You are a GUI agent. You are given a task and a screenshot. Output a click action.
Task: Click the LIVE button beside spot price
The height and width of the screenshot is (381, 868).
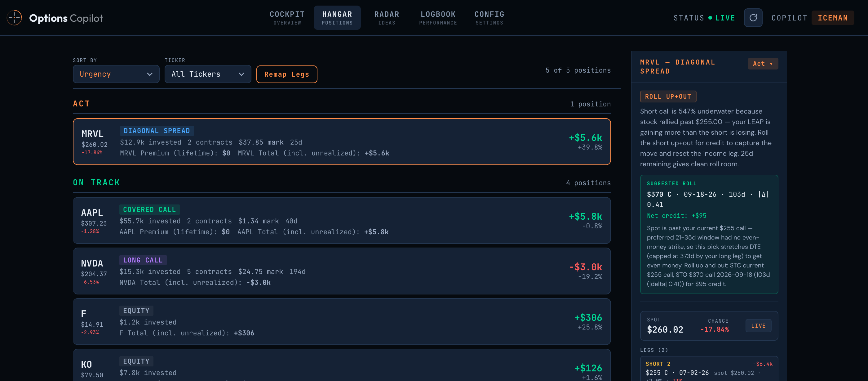pos(758,326)
